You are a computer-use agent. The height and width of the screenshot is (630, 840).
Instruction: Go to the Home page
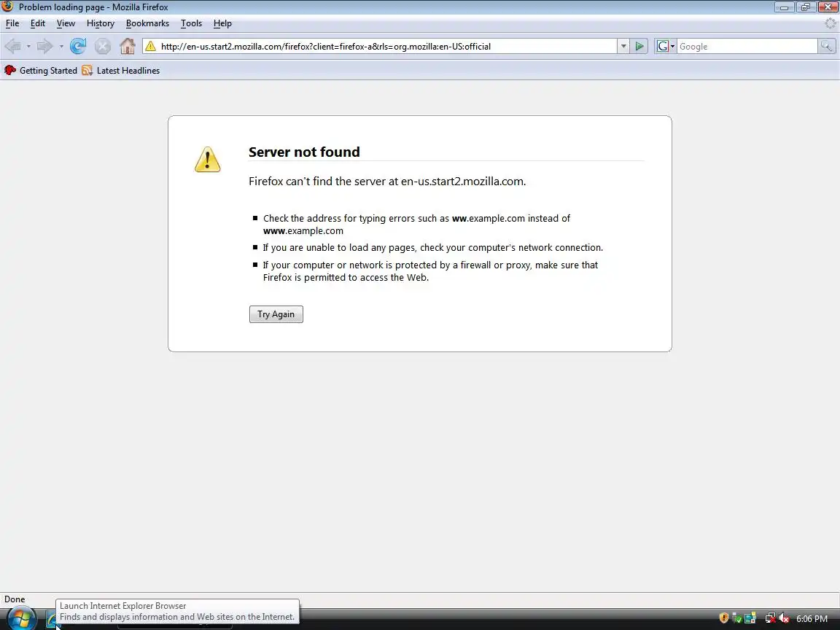coord(128,46)
